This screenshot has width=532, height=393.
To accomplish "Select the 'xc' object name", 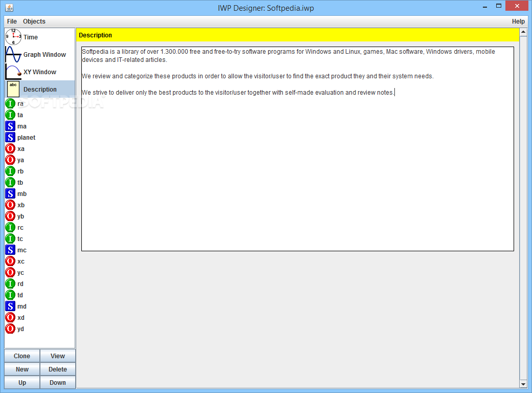I will click(20, 261).
